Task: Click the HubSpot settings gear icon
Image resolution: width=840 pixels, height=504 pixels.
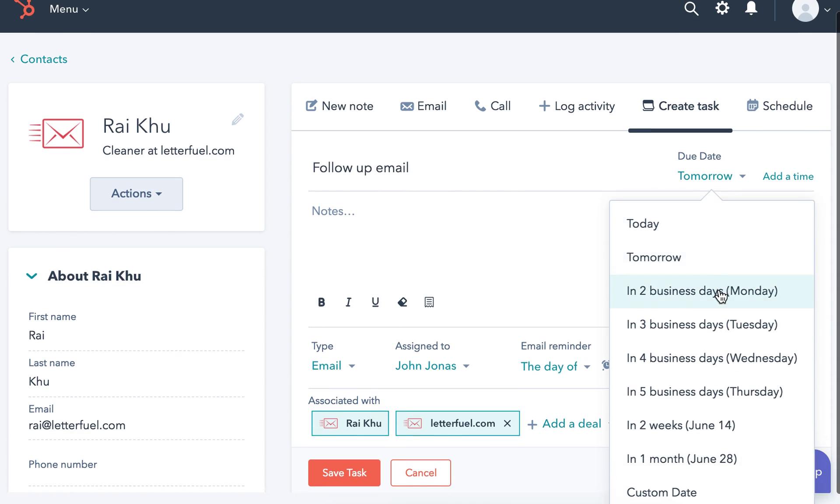Action: point(722,8)
